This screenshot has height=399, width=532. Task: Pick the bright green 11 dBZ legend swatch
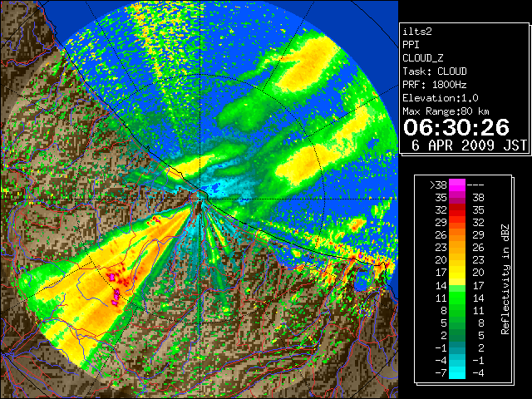tap(457, 298)
